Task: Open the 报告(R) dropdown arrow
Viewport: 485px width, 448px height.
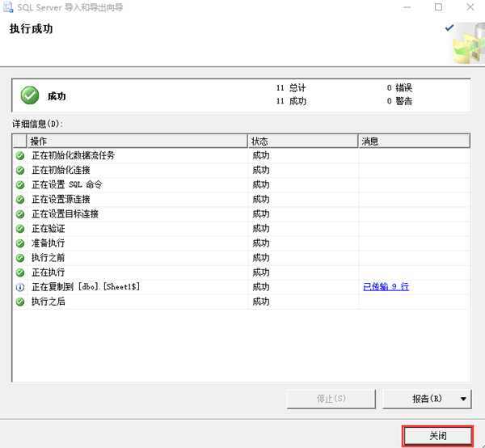Action: [x=463, y=399]
